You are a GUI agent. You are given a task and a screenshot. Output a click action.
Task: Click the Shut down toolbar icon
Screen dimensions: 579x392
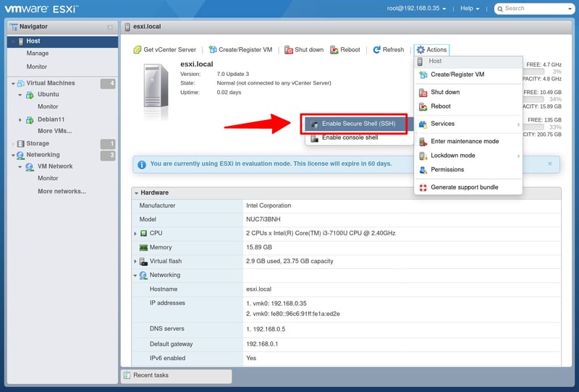coord(289,50)
